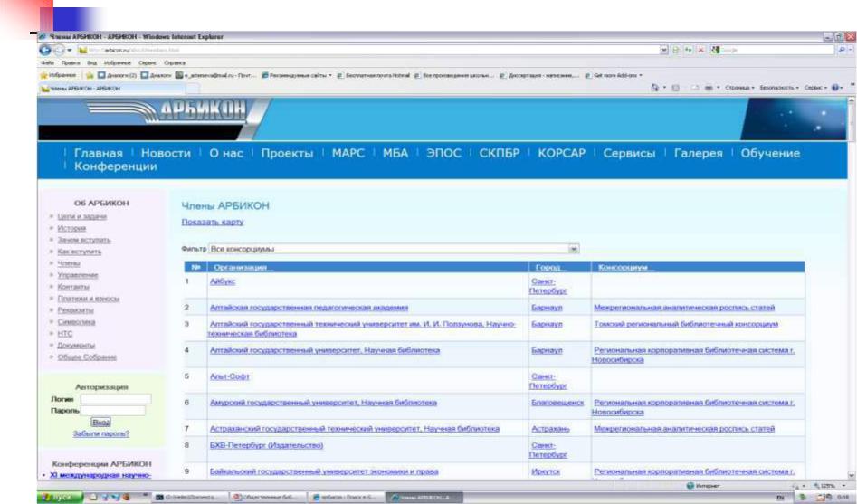Open the Избранное favorites star button
The image size is (857, 504).
58,75
